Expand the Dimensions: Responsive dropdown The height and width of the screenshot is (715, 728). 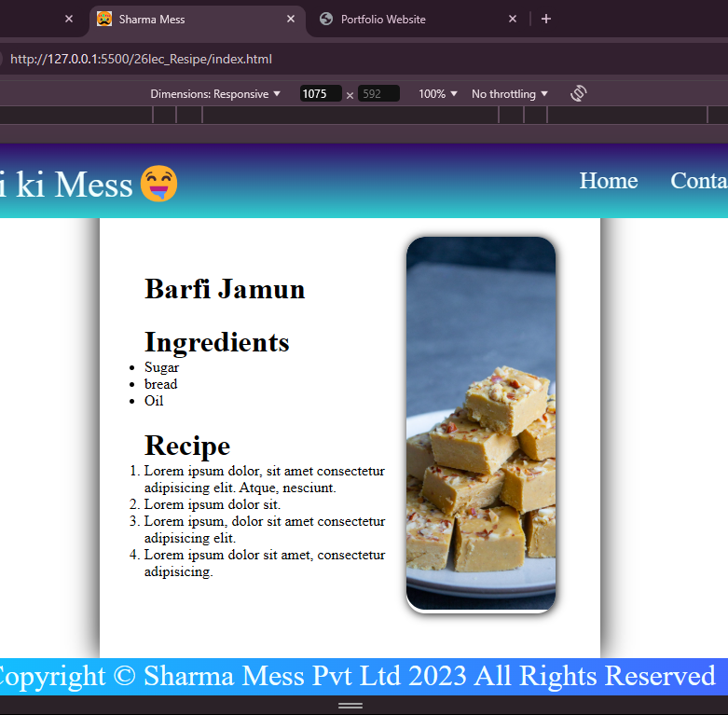click(x=215, y=94)
